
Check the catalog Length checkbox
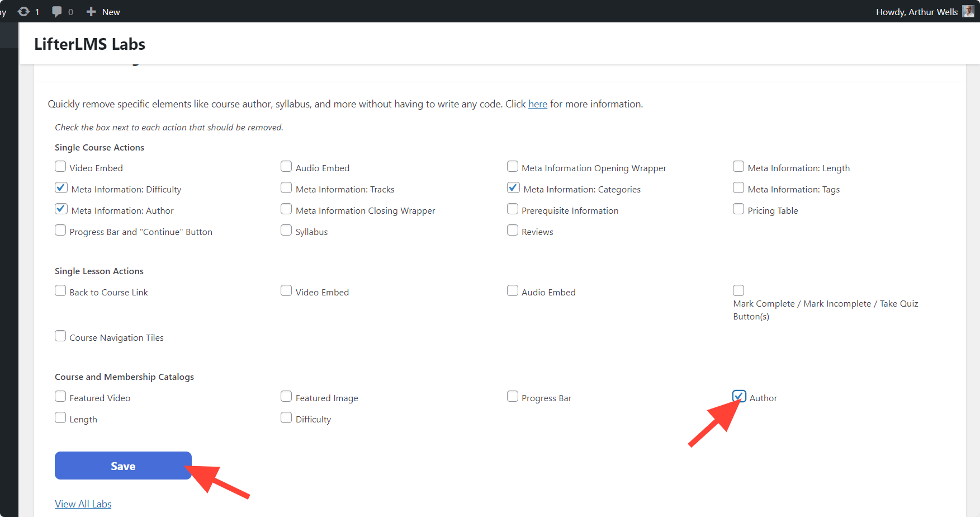[x=60, y=418]
